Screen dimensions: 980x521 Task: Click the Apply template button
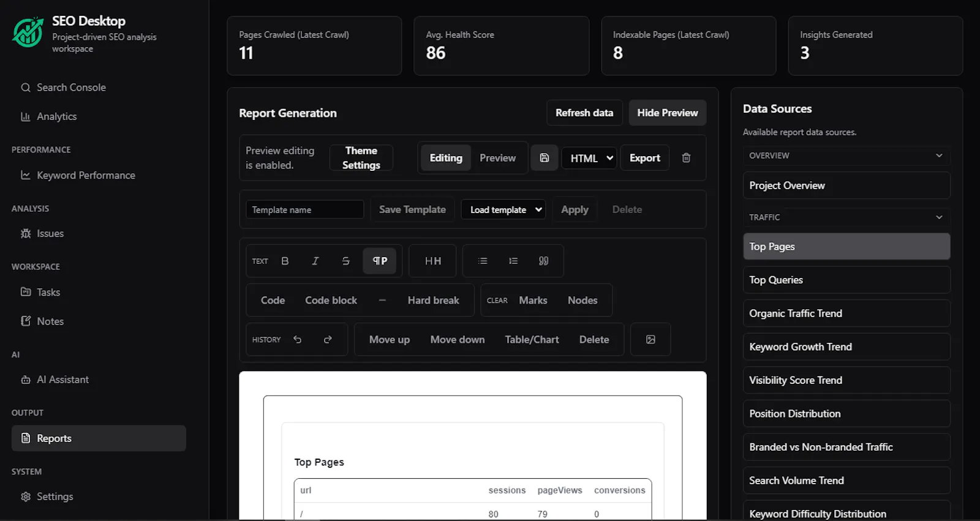575,209
